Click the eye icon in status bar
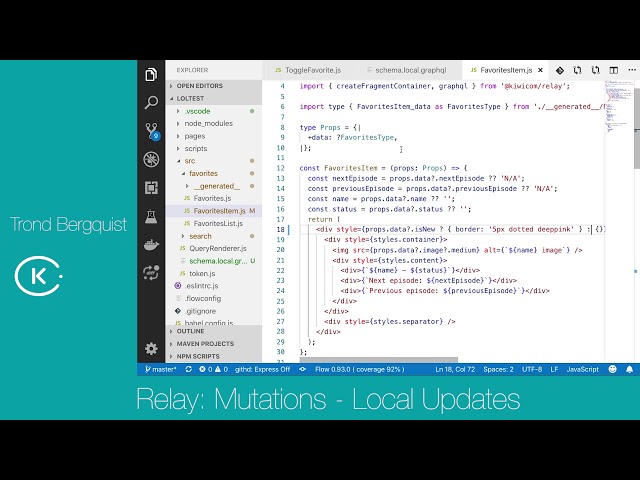The height and width of the screenshot is (480, 640). (x=302, y=369)
